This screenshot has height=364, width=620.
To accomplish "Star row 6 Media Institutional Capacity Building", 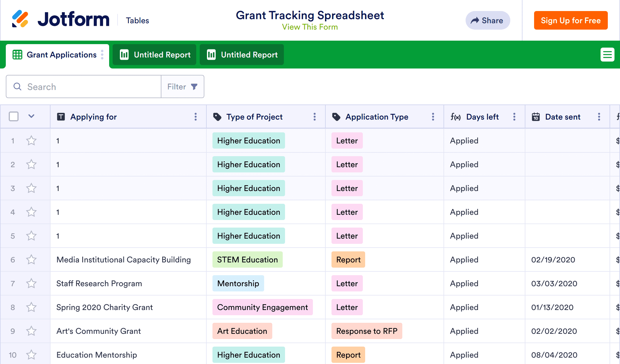I will click(x=31, y=260).
